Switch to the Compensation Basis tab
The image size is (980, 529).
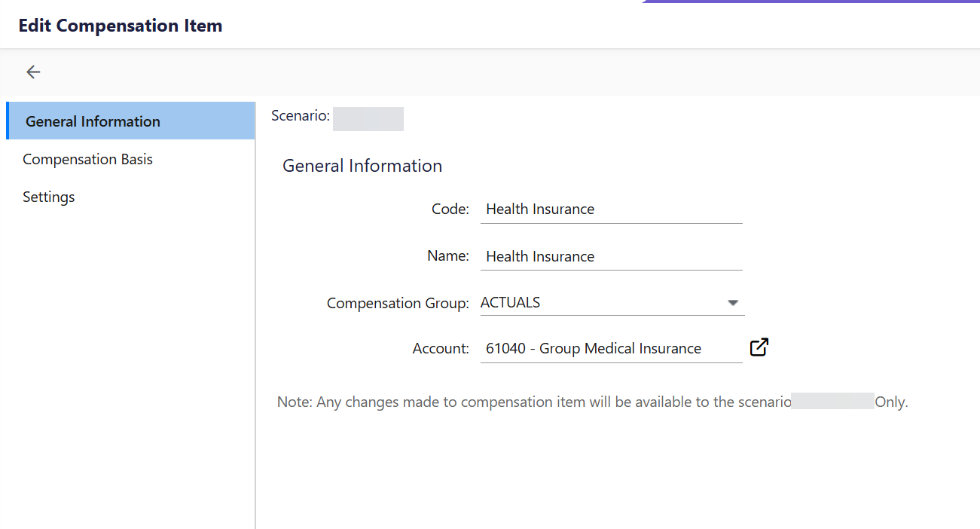click(x=87, y=159)
